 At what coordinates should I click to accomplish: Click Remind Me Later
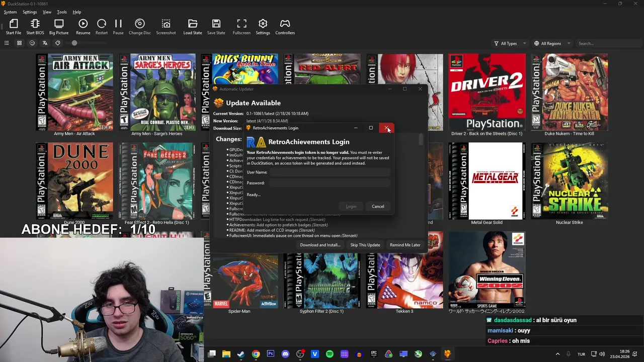[x=405, y=245]
